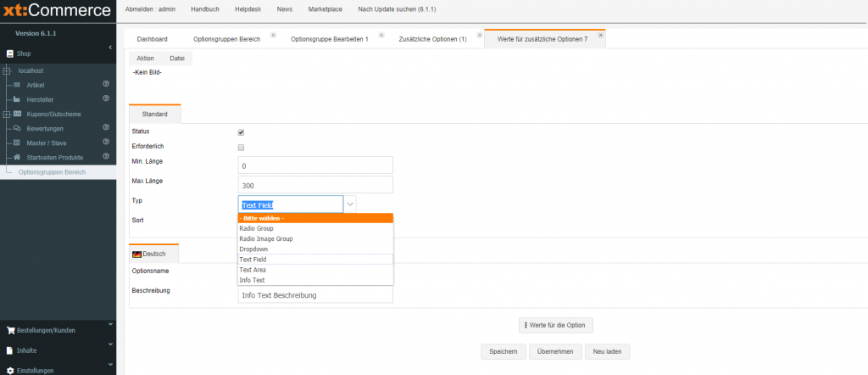This screenshot has width=868, height=375.
Task: Click the xt:Commerce logo
Action: pos(56,12)
